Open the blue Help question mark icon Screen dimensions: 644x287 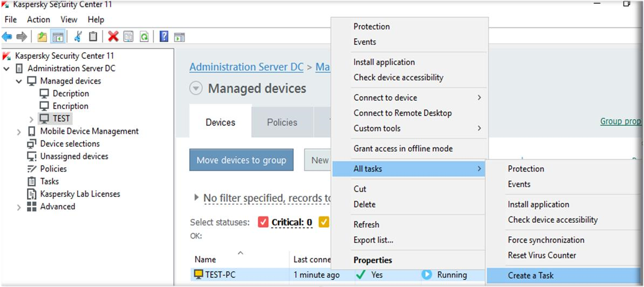click(x=164, y=37)
